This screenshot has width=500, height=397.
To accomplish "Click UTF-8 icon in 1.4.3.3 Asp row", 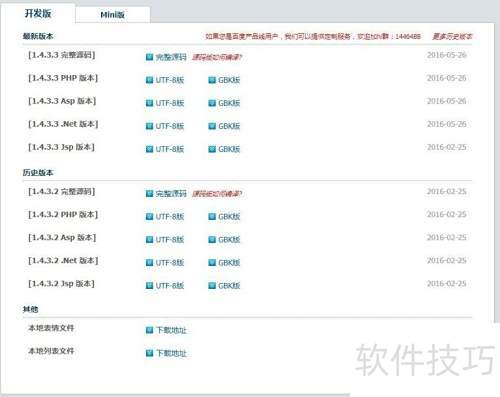I will click(149, 103).
